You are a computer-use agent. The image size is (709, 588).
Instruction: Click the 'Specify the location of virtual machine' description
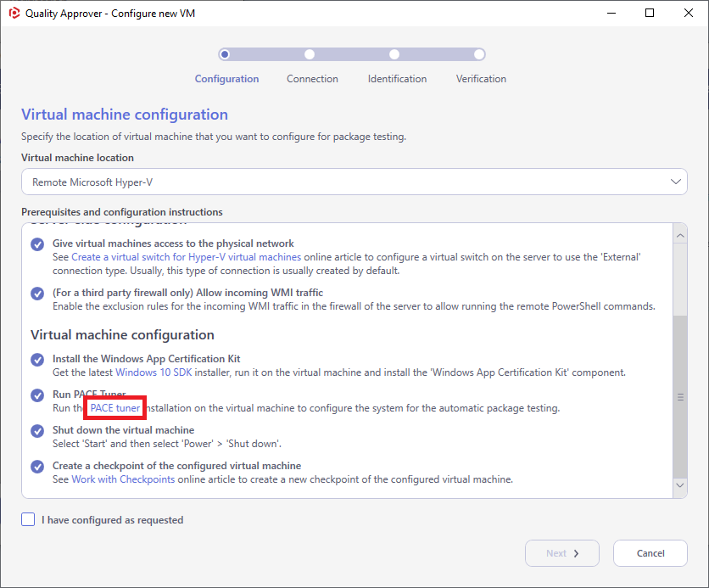point(214,137)
